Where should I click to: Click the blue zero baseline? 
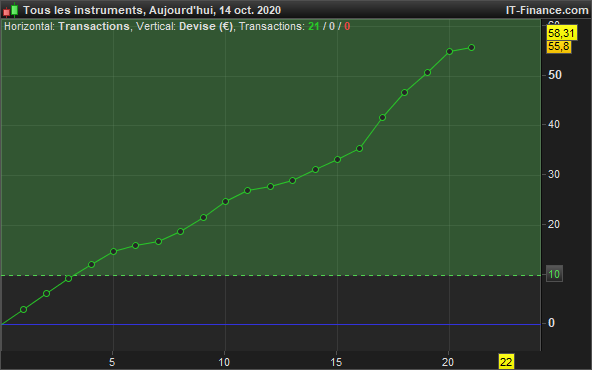click(x=270, y=324)
